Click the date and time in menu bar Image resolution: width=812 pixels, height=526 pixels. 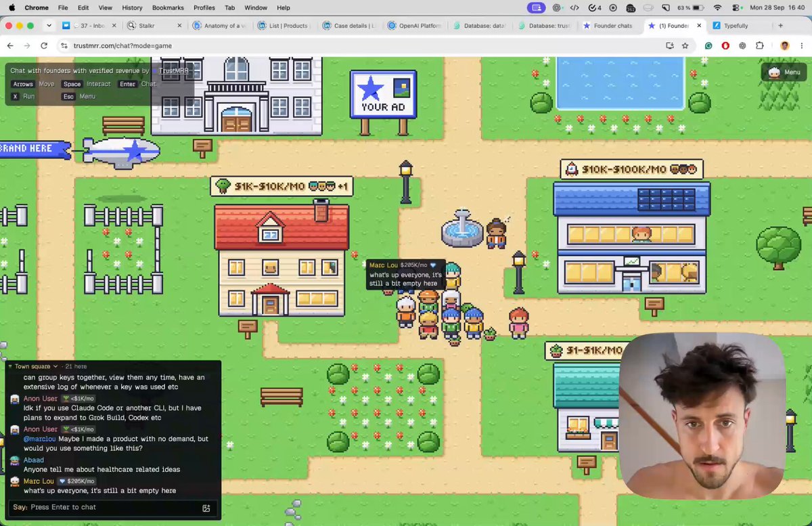pos(778,7)
